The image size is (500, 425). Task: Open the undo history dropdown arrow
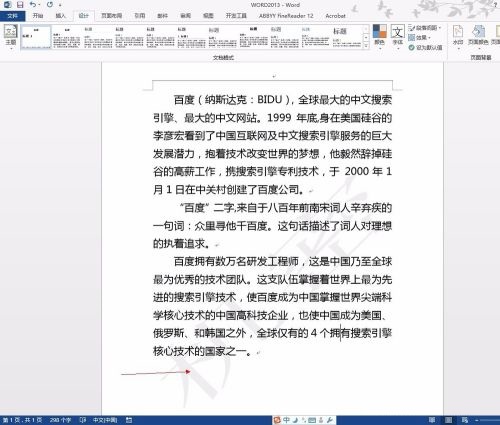(39, 5)
